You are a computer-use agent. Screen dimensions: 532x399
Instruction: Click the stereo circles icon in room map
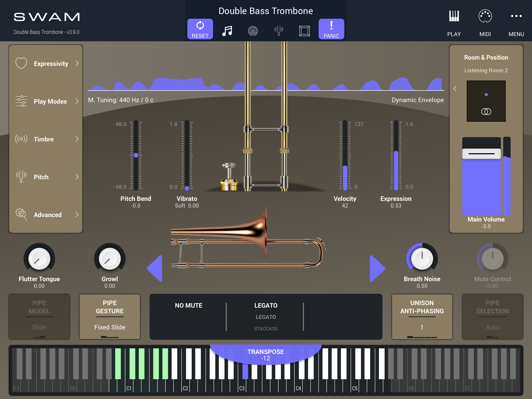pyautogui.click(x=486, y=112)
